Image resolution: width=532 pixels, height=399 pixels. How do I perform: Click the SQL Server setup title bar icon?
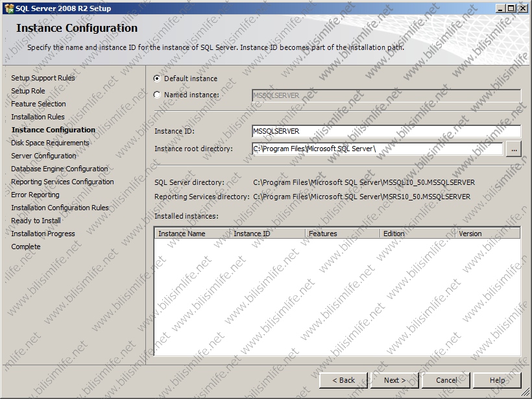coord(9,8)
